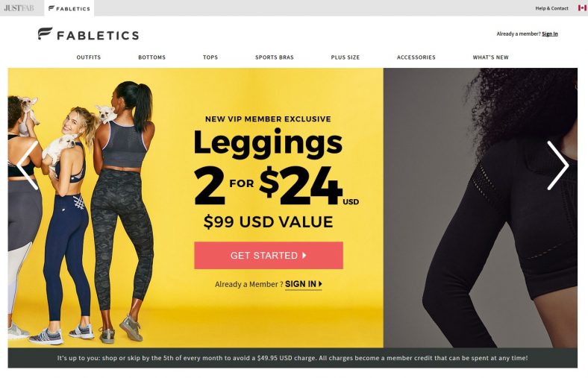This screenshot has width=588, height=378.
Task: Click the Get Started button
Action: pos(269,256)
